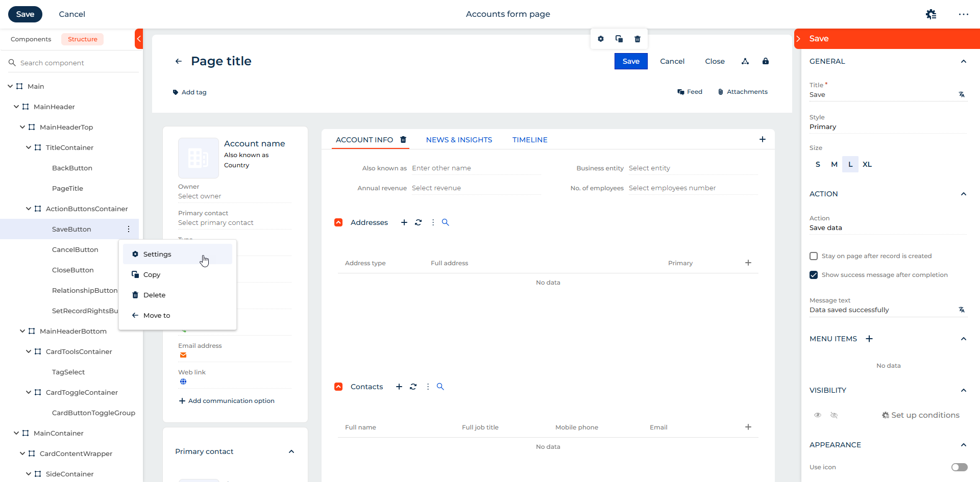Click the relationship hierarchy icon in the header
The width and height of the screenshot is (980, 482).
[x=745, y=61]
